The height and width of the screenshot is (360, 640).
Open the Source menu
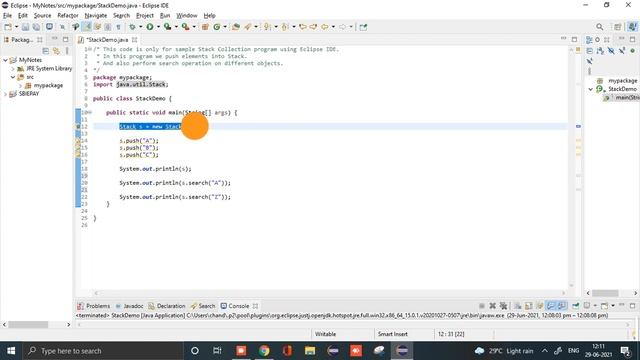pos(42,16)
